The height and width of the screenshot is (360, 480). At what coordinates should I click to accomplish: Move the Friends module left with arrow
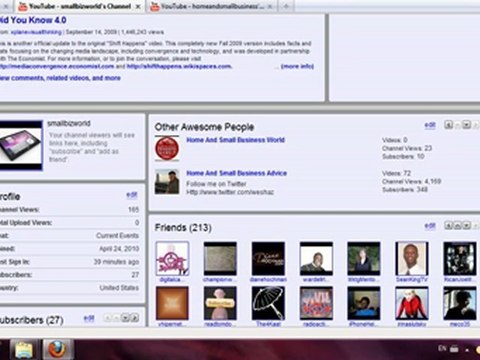(449, 226)
